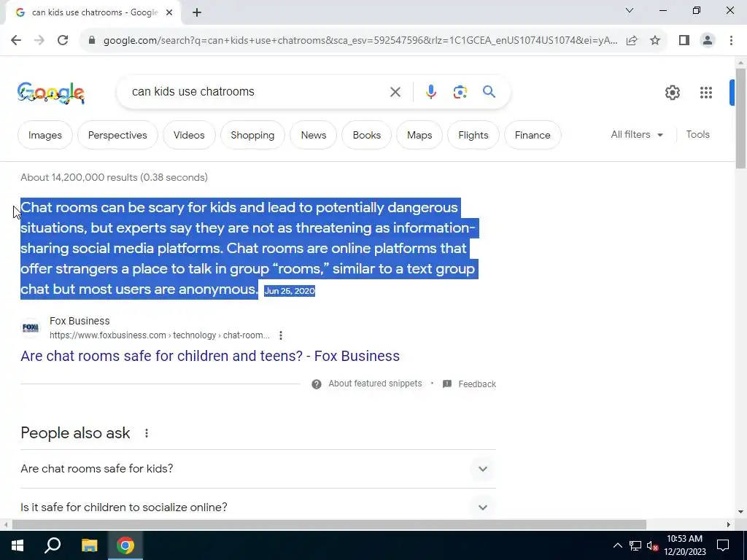Open new browser tab with plus
This screenshot has width=747, height=560.
click(x=197, y=12)
